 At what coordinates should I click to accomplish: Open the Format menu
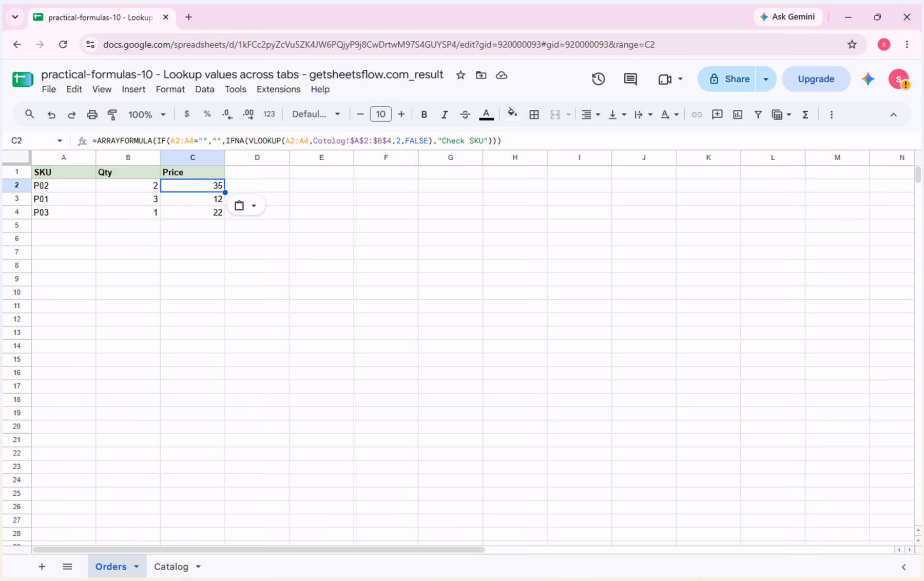tap(170, 89)
